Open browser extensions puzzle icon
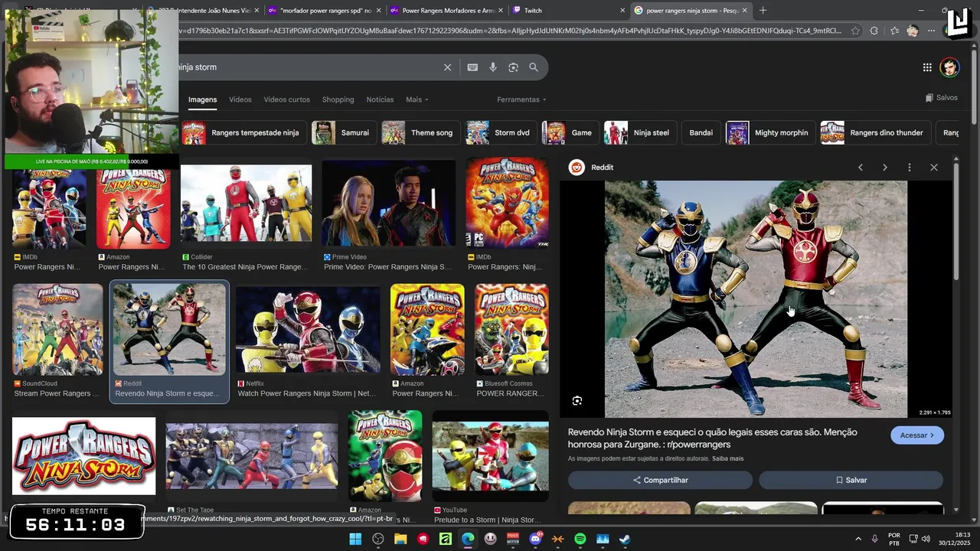The height and width of the screenshot is (551, 980). 874,31
